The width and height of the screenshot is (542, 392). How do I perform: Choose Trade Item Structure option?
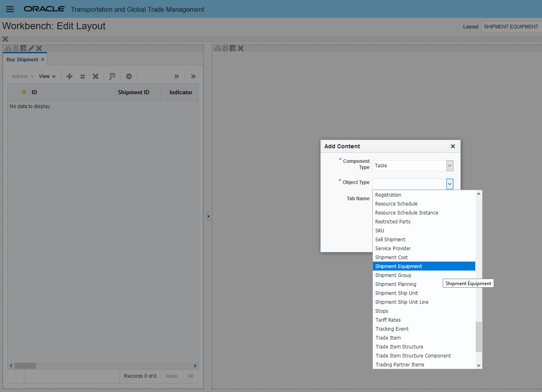point(424,347)
